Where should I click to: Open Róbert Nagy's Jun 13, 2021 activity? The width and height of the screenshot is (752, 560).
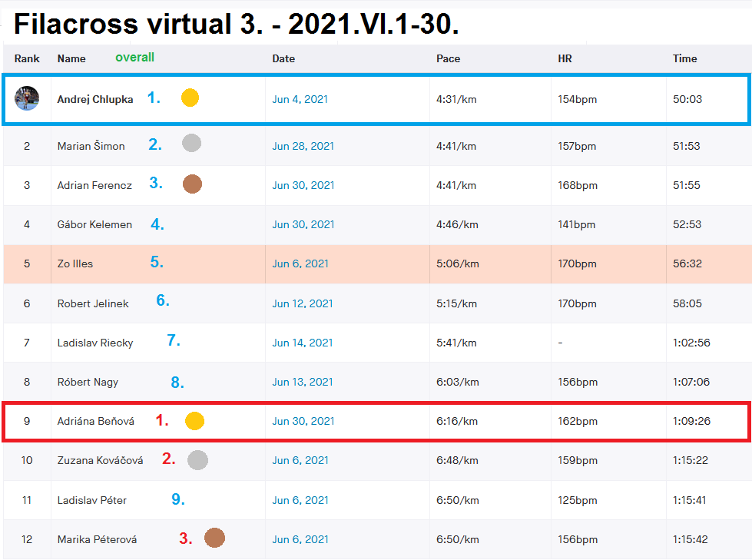pyautogui.click(x=303, y=382)
